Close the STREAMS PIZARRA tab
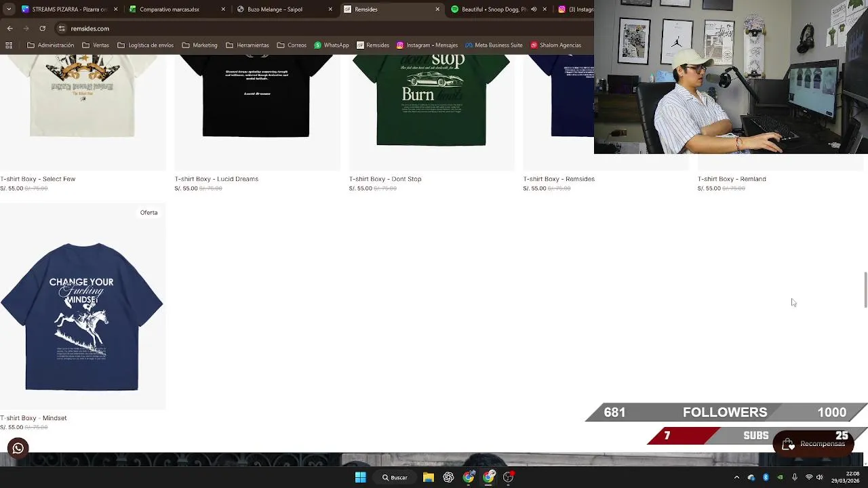The width and height of the screenshot is (868, 488). tap(115, 9)
